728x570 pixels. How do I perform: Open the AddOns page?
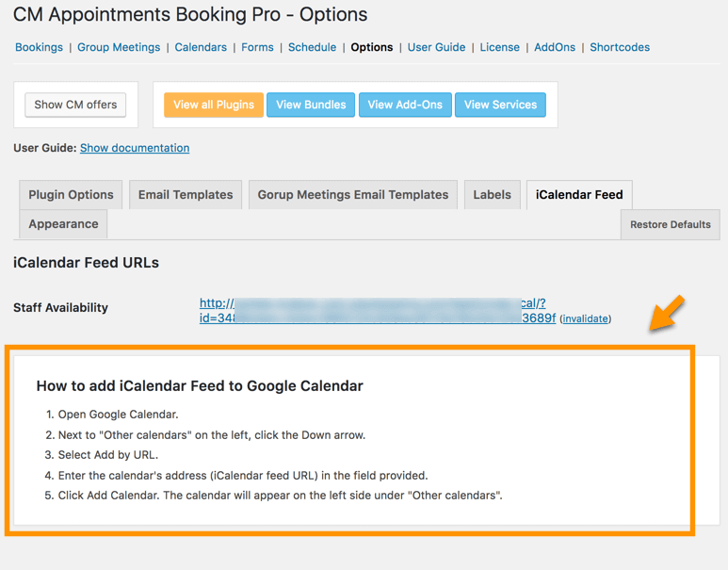tap(555, 47)
